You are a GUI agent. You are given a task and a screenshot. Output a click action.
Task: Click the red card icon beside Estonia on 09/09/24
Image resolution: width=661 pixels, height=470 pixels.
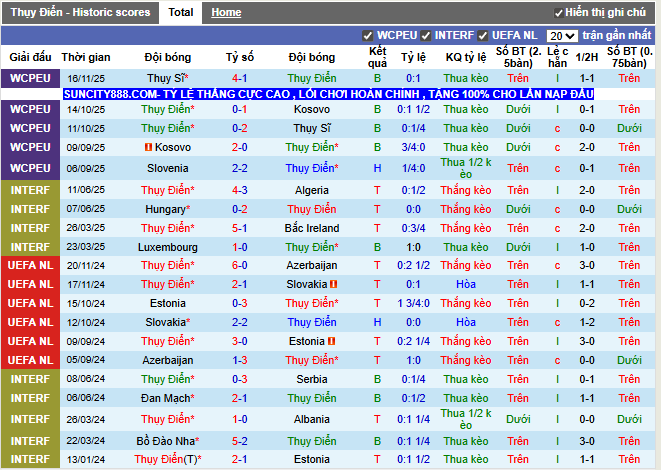pyautogui.click(x=331, y=341)
